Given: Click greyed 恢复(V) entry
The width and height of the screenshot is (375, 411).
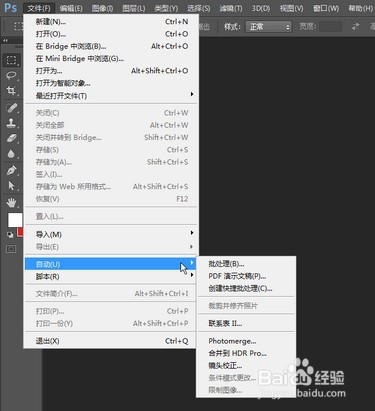Looking at the screenshot, I should (112, 199).
